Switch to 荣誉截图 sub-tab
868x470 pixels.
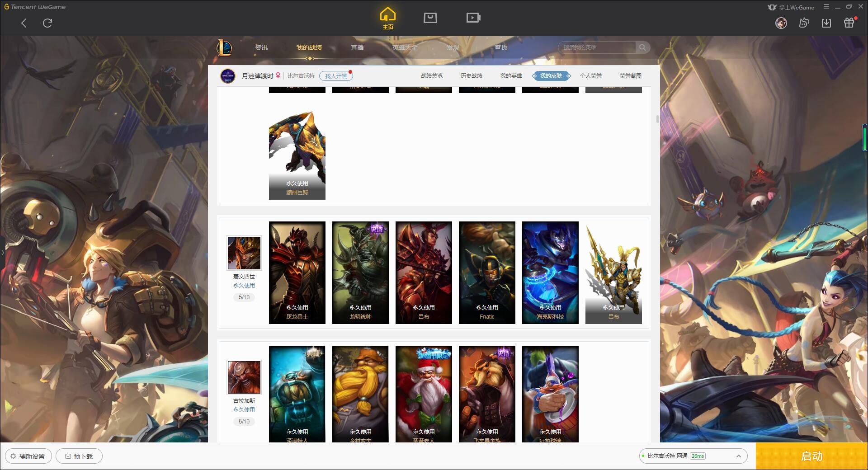coord(631,76)
